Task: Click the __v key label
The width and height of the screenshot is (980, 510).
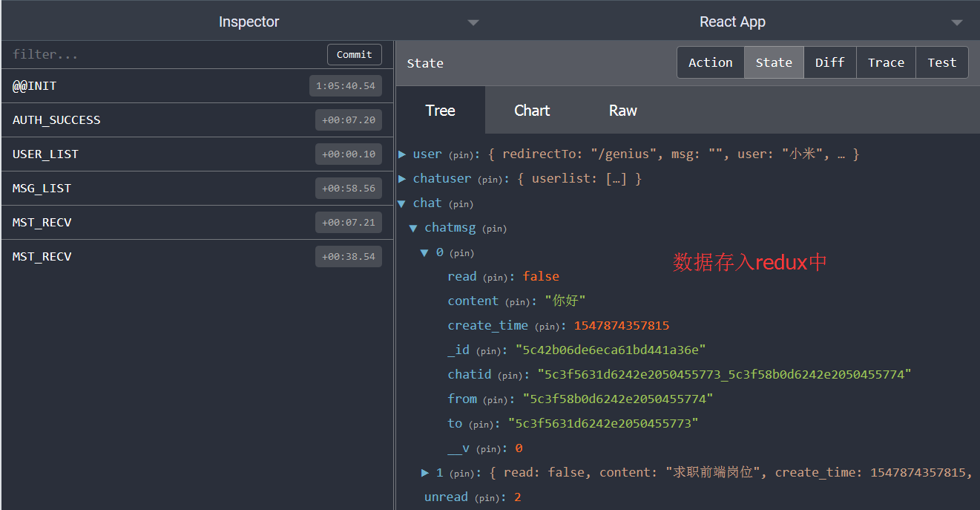Action: click(x=458, y=448)
